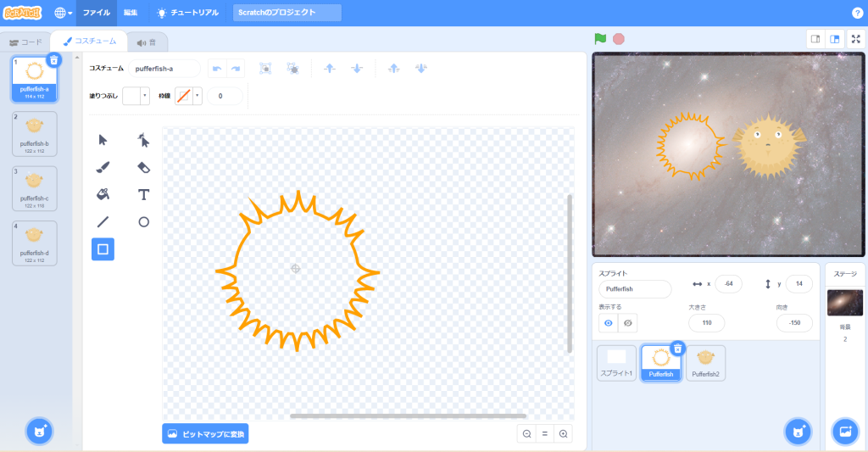Pick the Text tool
The width and height of the screenshot is (868, 452).
[144, 194]
